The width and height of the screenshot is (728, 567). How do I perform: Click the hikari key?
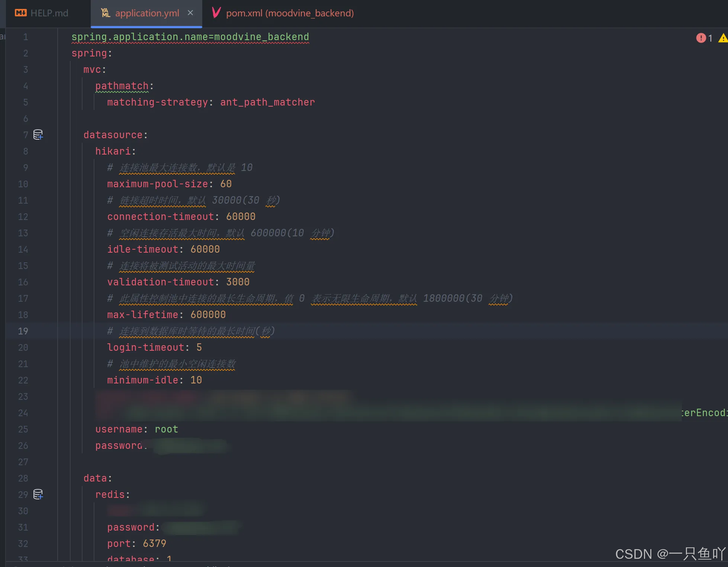(x=113, y=151)
